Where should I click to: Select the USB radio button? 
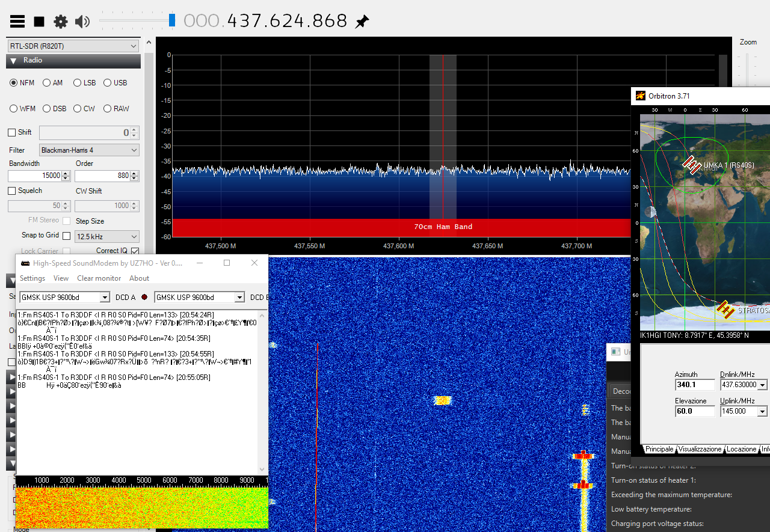click(x=108, y=83)
